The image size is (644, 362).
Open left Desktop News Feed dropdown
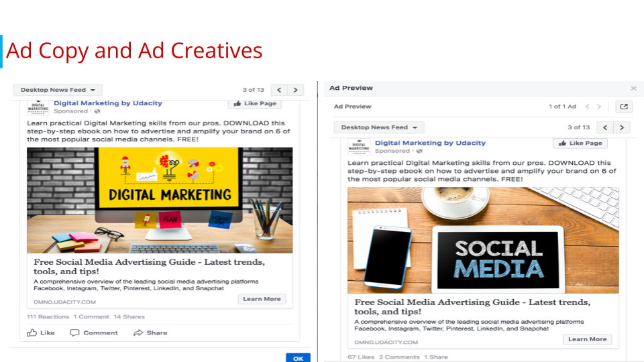point(58,90)
